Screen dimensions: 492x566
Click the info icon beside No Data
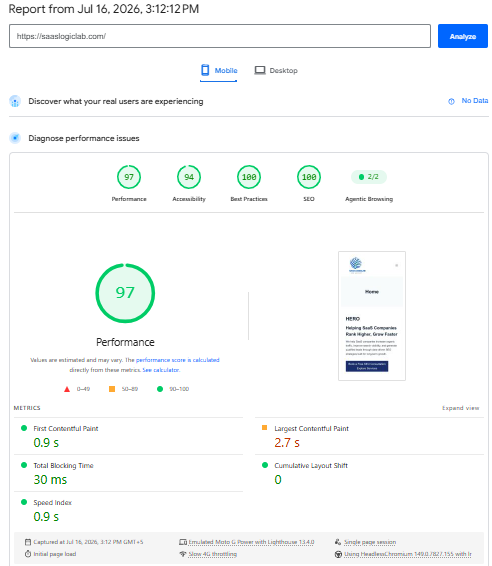click(451, 101)
